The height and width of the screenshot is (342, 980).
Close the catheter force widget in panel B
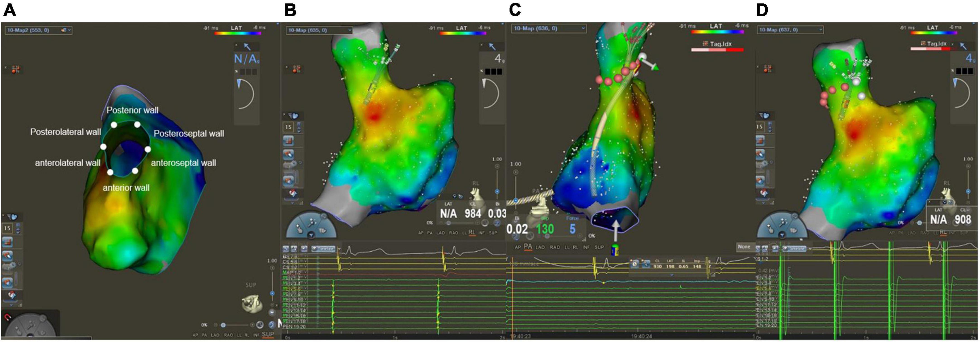point(482,45)
